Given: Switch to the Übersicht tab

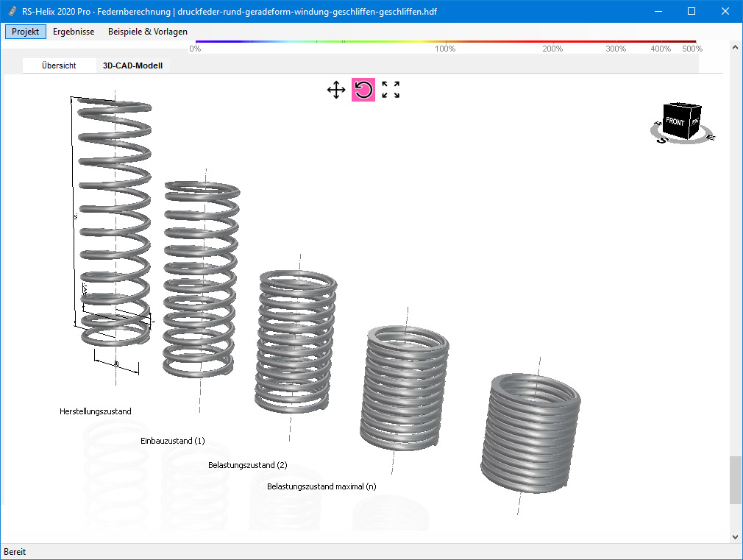Looking at the screenshot, I should [x=58, y=65].
